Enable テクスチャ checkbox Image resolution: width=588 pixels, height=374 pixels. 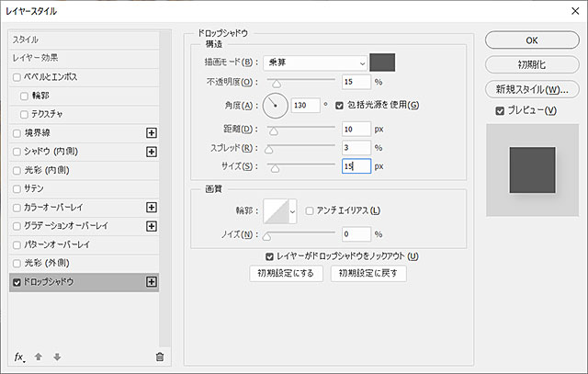point(24,115)
